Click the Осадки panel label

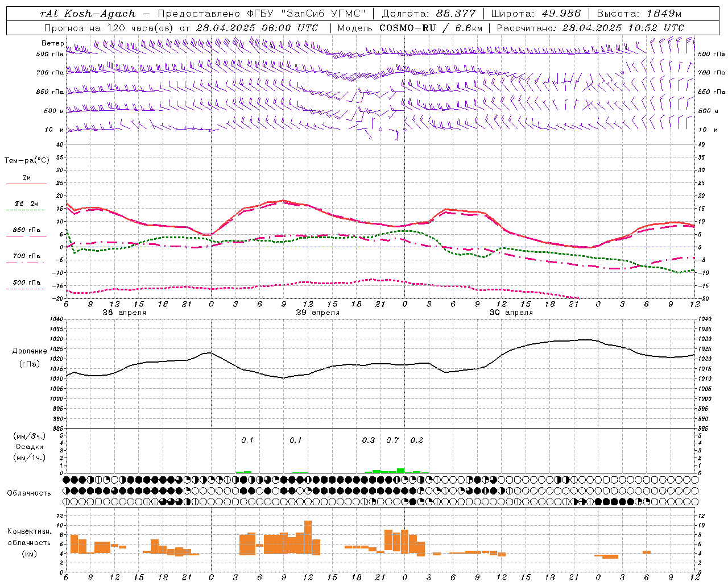(x=30, y=447)
